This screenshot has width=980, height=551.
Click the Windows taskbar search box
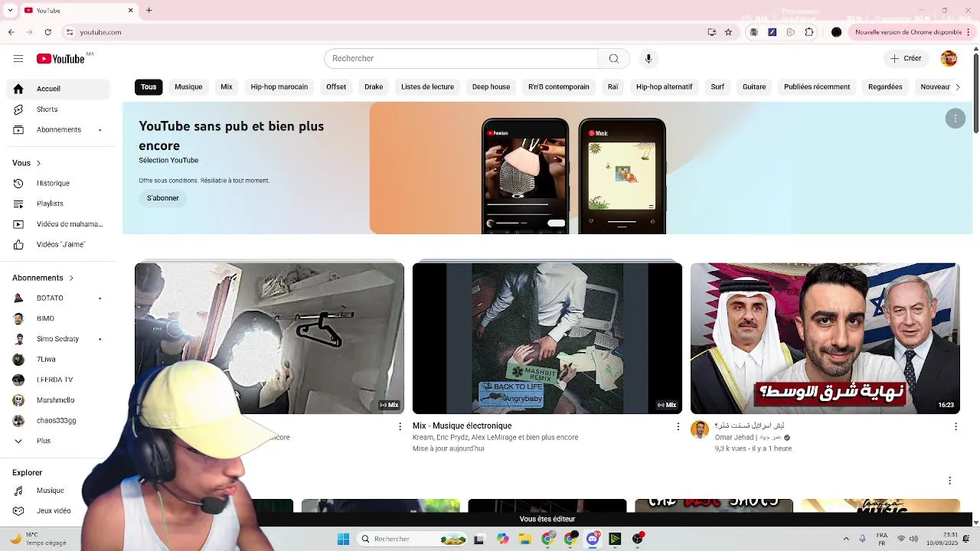413,539
